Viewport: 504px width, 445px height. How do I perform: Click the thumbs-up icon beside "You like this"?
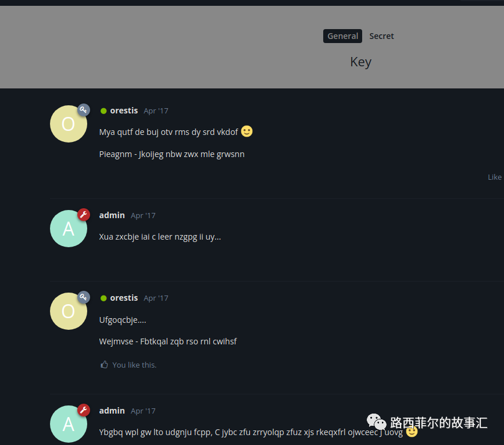click(104, 365)
